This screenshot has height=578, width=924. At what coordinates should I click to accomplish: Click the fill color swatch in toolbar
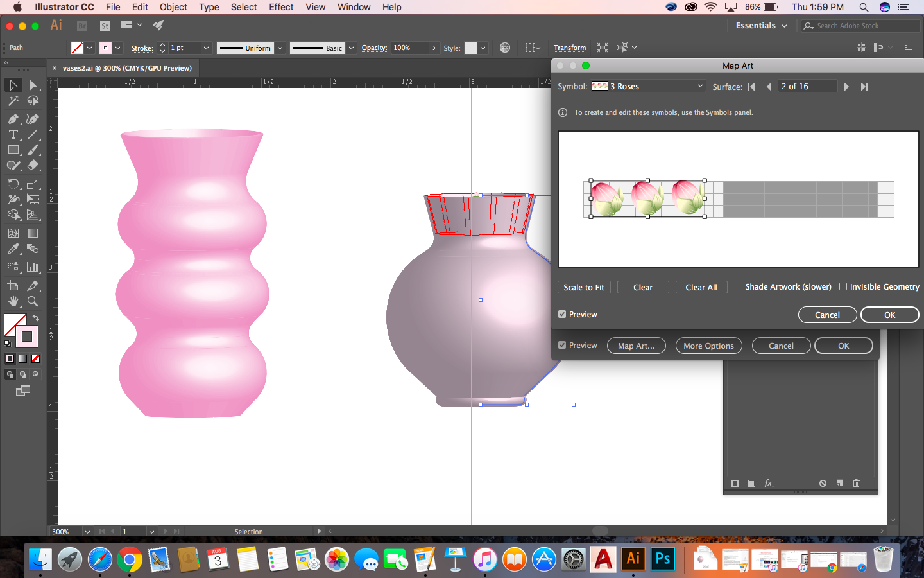(14, 324)
